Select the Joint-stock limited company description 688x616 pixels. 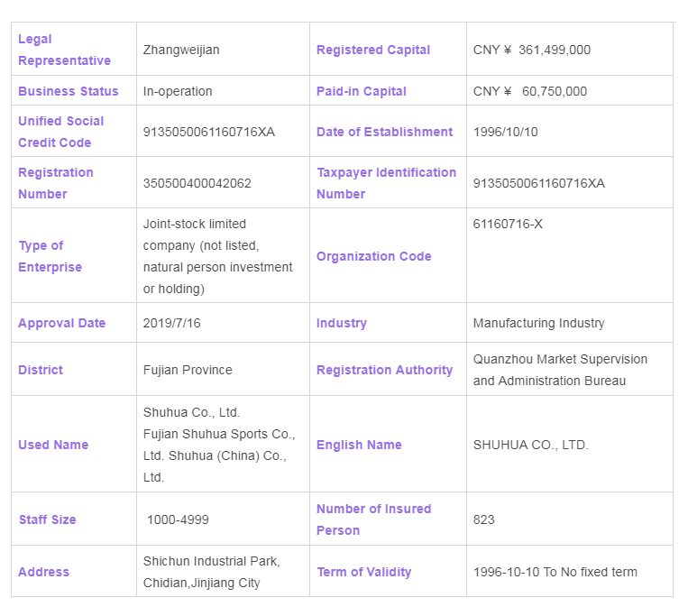tap(217, 256)
